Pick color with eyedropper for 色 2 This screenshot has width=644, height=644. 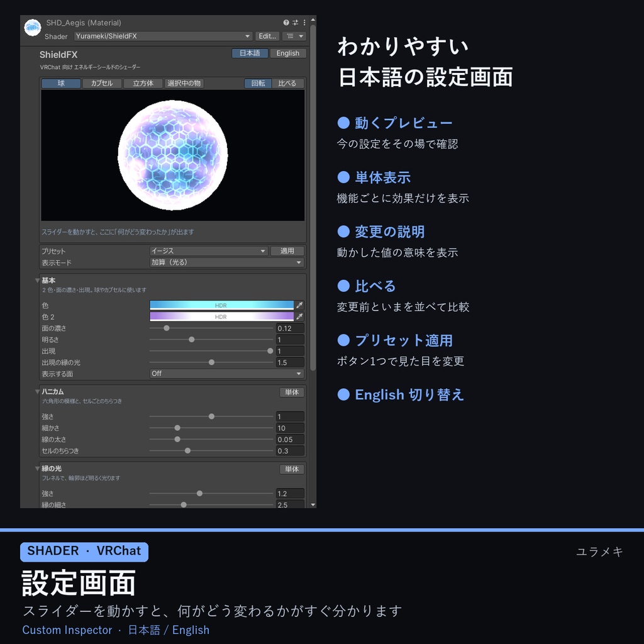point(300,317)
